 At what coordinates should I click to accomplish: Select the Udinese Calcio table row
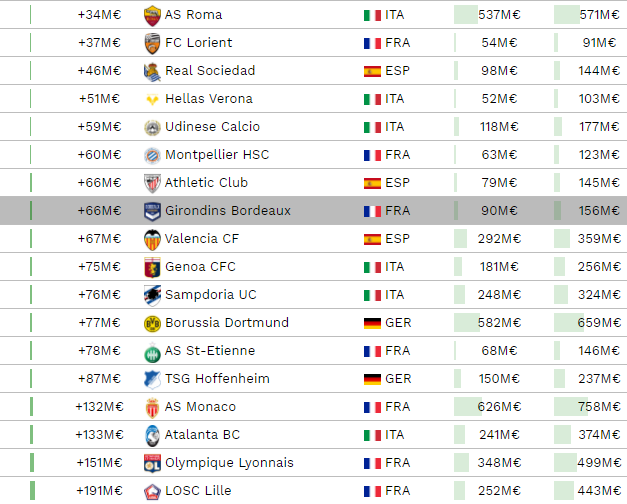click(314, 127)
